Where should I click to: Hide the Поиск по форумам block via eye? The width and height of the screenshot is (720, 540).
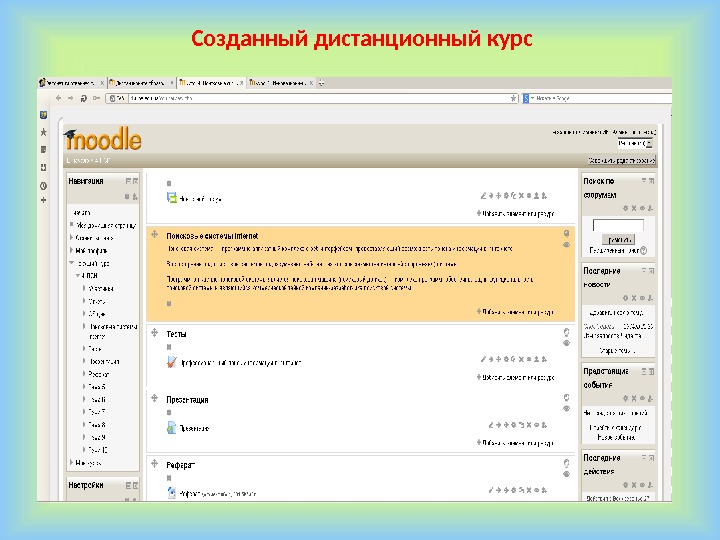642,208
